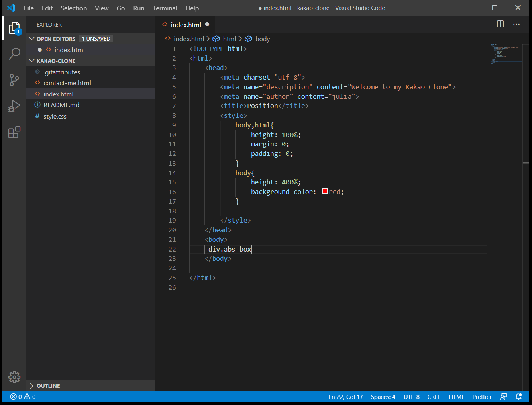Open the Selection menu

pyautogui.click(x=73, y=8)
